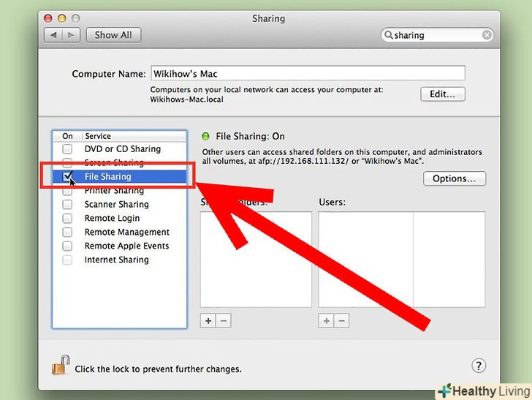Add a shared folder with the plus button
Viewport: 532px width, 400px height.
(x=208, y=320)
